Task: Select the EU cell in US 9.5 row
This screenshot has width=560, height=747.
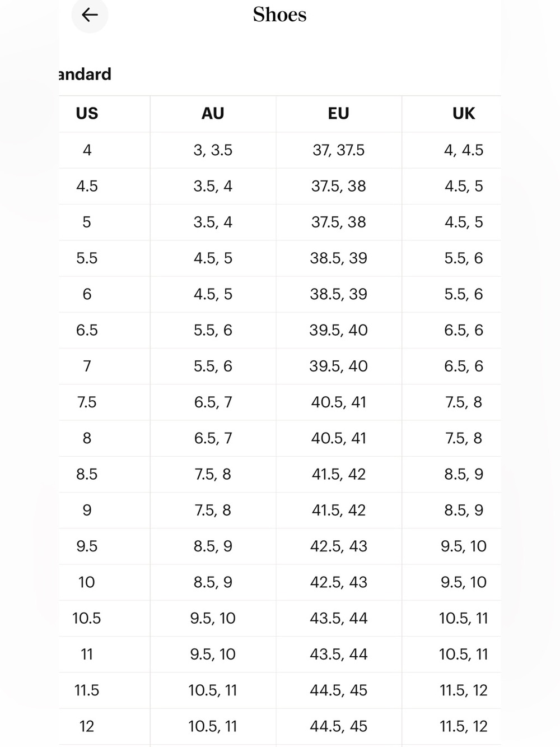Action: 338,546
